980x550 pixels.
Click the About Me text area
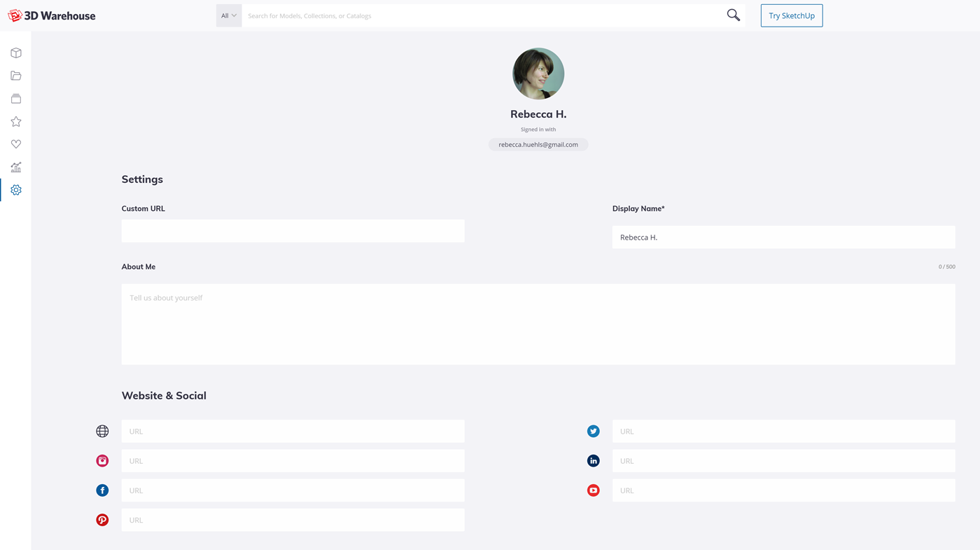[538, 324]
